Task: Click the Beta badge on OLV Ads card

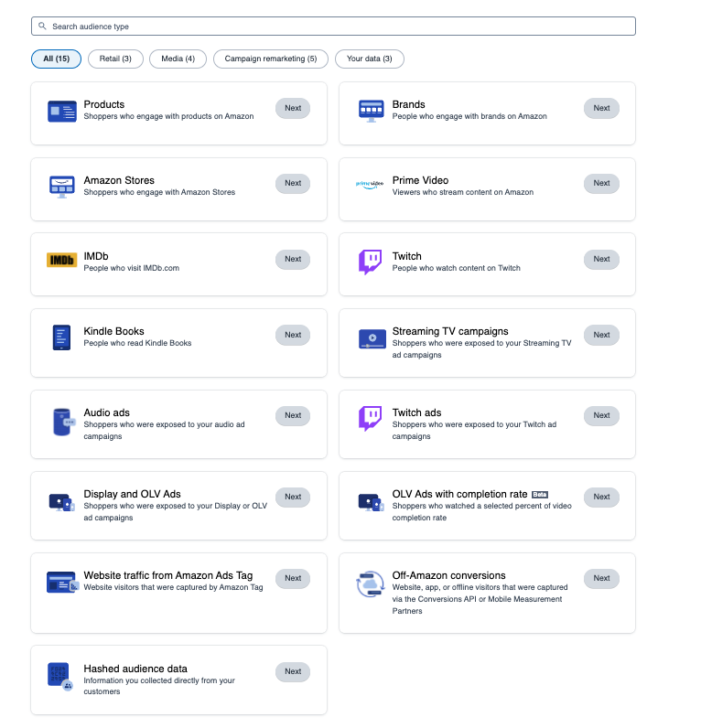Action: point(540,495)
